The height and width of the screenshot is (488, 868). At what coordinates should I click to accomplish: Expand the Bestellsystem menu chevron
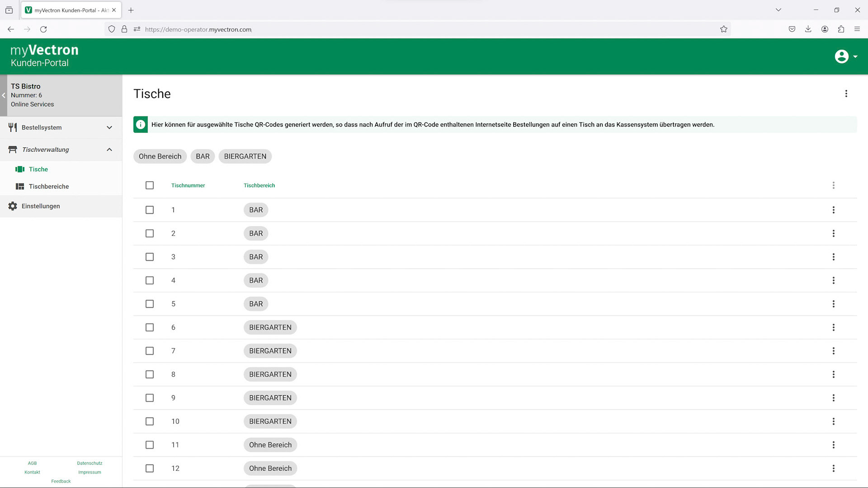(109, 128)
